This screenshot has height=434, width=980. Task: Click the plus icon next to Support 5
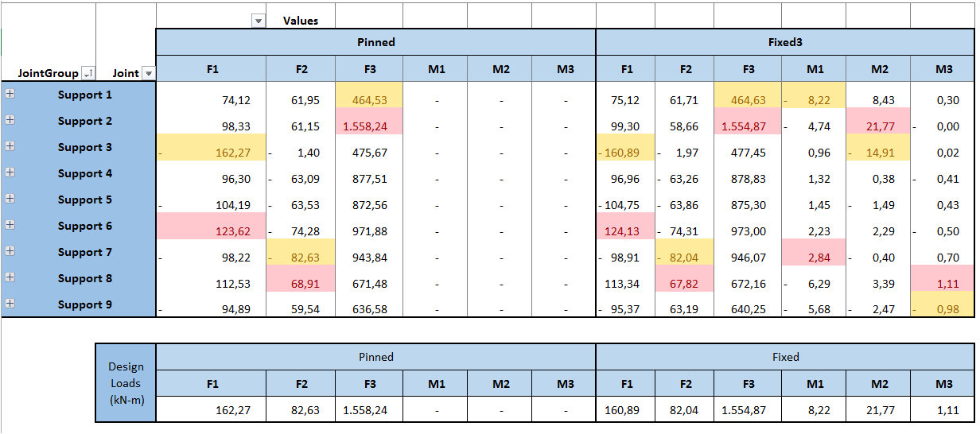10,199
